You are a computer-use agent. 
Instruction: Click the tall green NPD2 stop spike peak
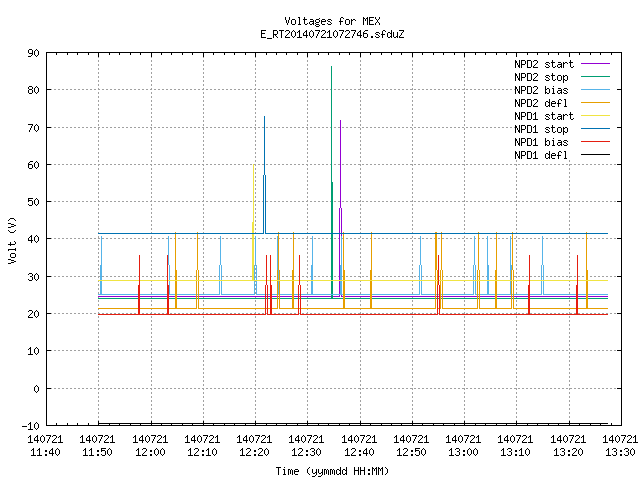(331, 67)
